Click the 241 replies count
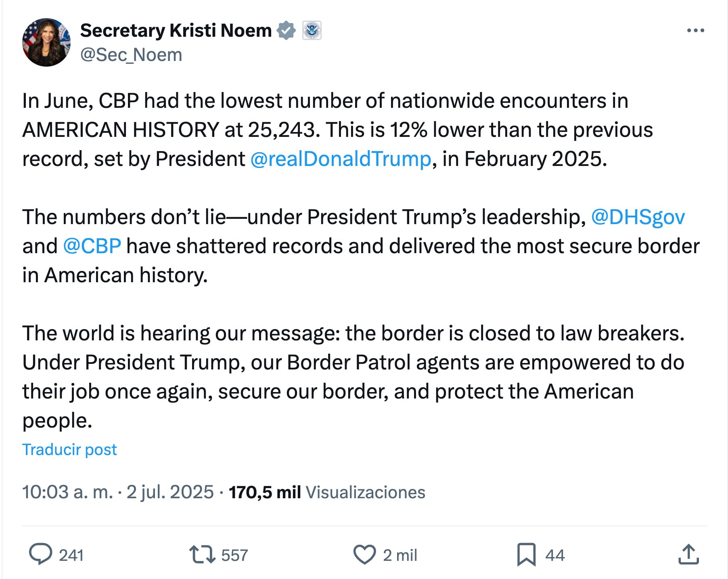The height and width of the screenshot is (579, 728). point(71,555)
